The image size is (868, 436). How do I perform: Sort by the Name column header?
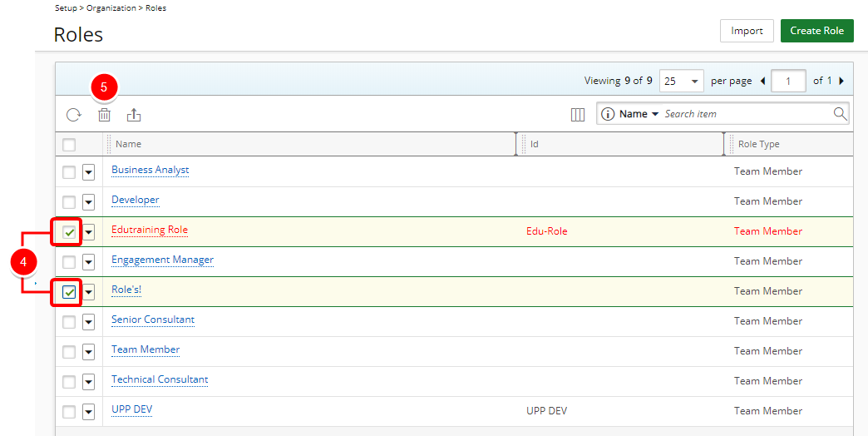point(128,144)
